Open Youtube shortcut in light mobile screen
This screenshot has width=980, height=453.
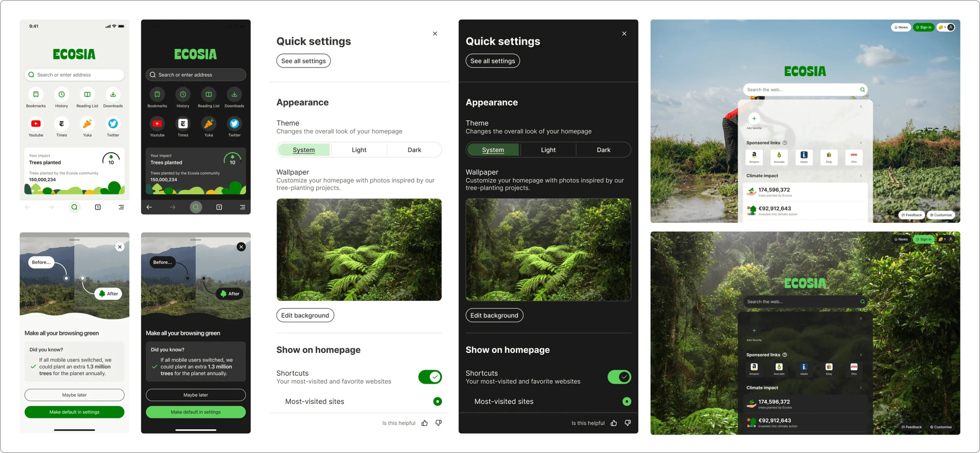[36, 124]
